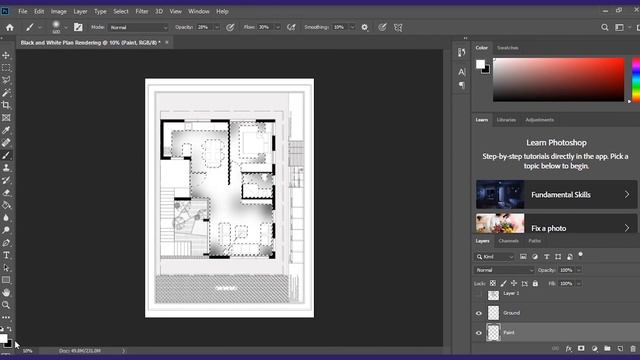The height and width of the screenshot is (360, 640).
Task: Create a new layer group folder
Action: tap(607, 349)
